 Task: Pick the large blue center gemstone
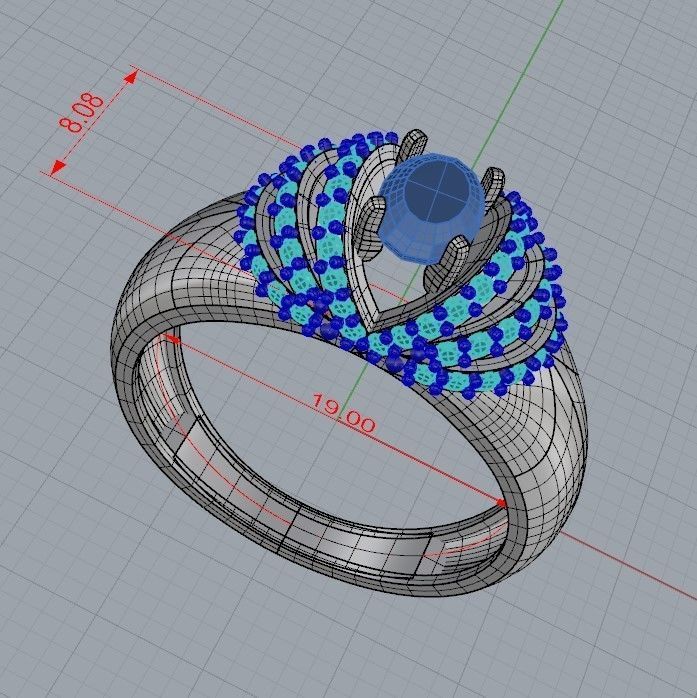pos(431,207)
